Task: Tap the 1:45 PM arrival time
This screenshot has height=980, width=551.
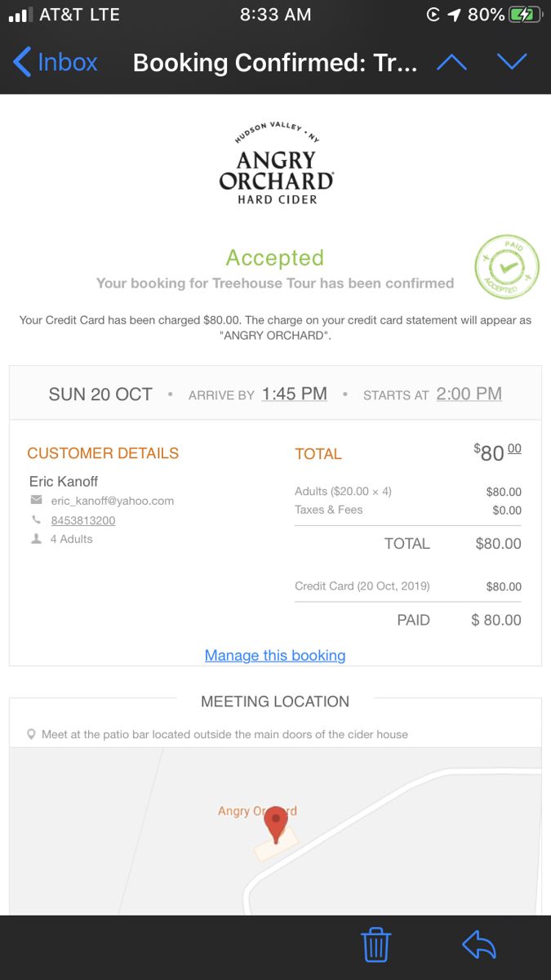Action: [295, 394]
